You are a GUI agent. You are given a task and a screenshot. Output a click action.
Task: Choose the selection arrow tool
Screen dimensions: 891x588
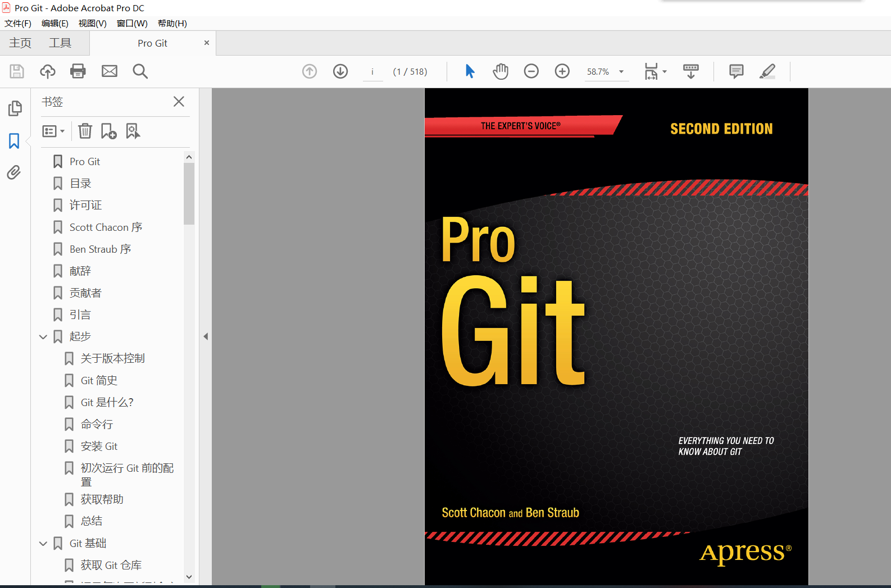click(470, 71)
